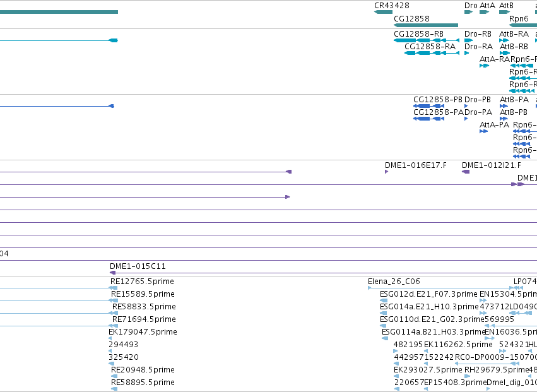
Task: Open the Rpn6 gene feature
Action: [523, 25]
